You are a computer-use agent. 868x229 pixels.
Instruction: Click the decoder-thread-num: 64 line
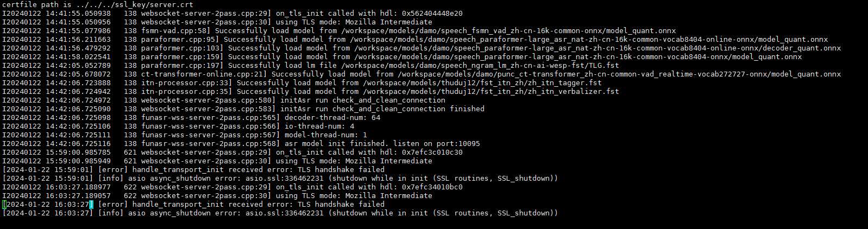pyautogui.click(x=191, y=118)
